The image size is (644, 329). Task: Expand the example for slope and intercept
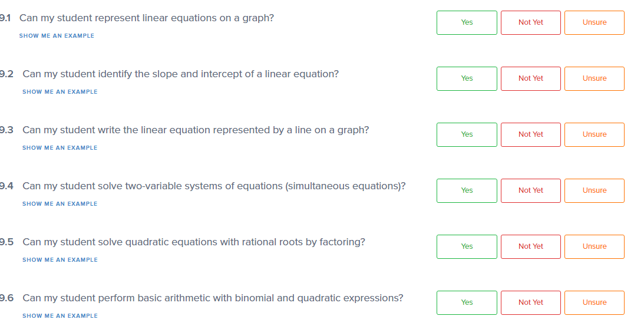[60, 92]
